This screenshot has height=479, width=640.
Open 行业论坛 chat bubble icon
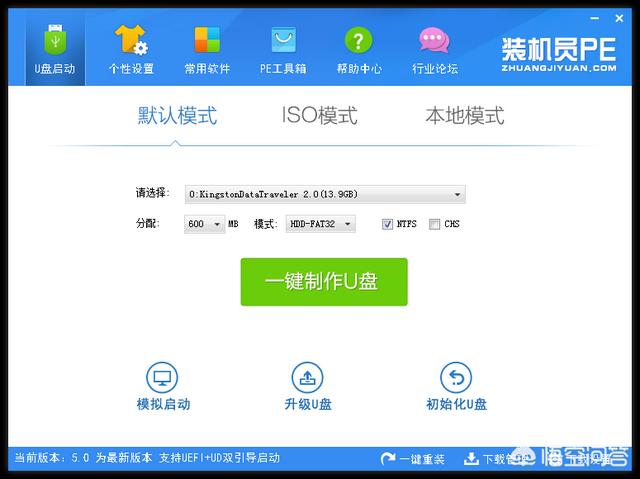coord(434,40)
